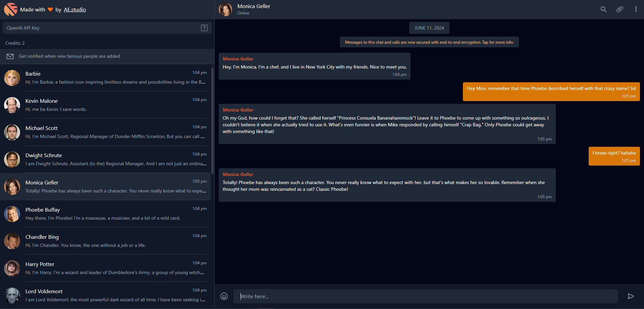
Task: Click Phoebe's preview 'Hey there, I'm Phoebe!'
Action: tap(103, 218)
